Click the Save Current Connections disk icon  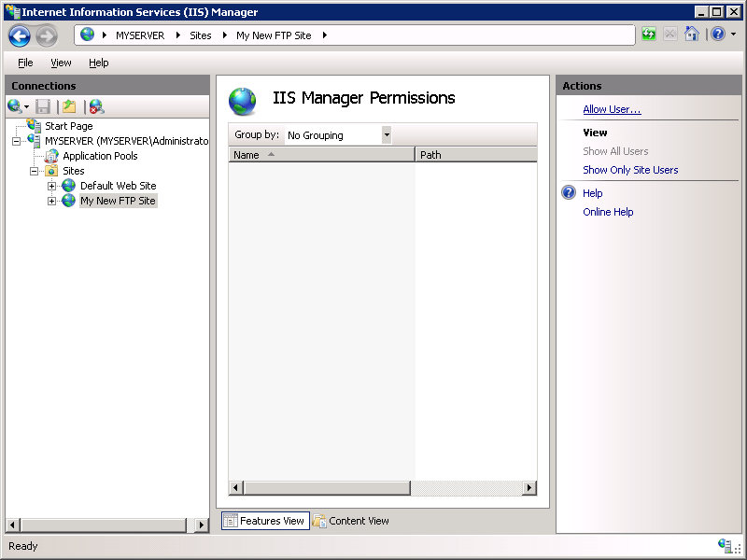[42, 106]
